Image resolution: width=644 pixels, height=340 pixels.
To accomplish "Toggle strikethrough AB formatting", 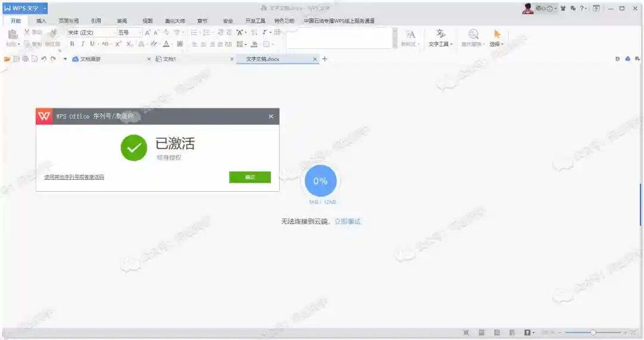I will (x=105, y=44).
